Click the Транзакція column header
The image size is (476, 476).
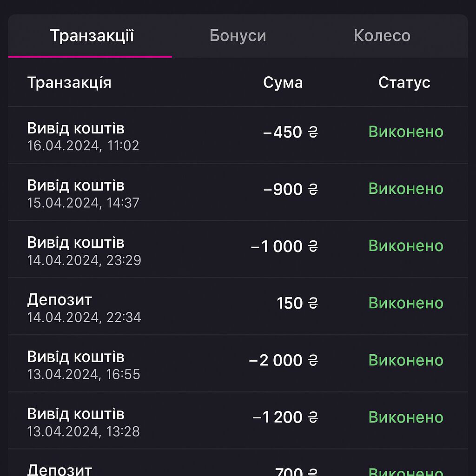click(x=69, y=83)
